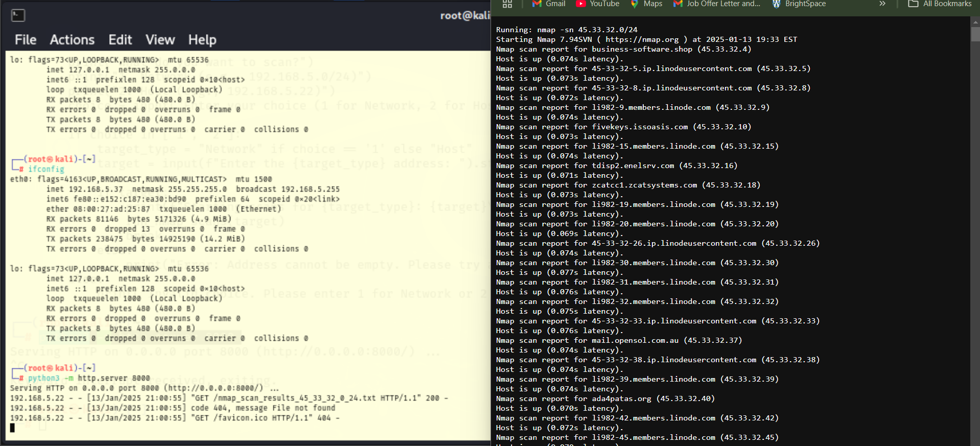The height and width of the screenshot is (446, 980).
Task: Open the All Bookmarks folder
Action: point(940,4)
